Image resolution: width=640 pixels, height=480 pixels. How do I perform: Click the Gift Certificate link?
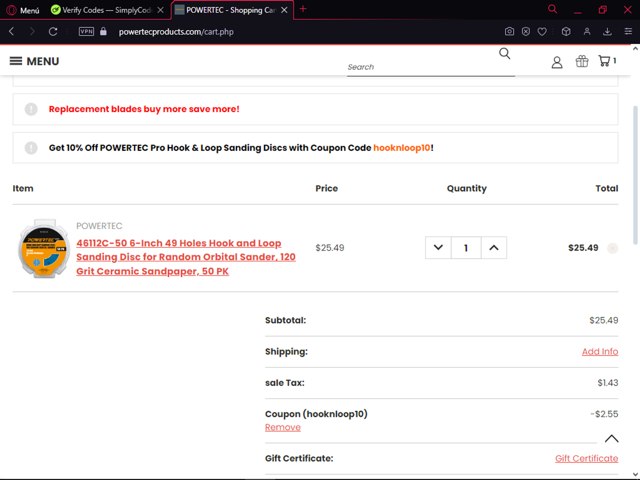click(x=586, y=458)
